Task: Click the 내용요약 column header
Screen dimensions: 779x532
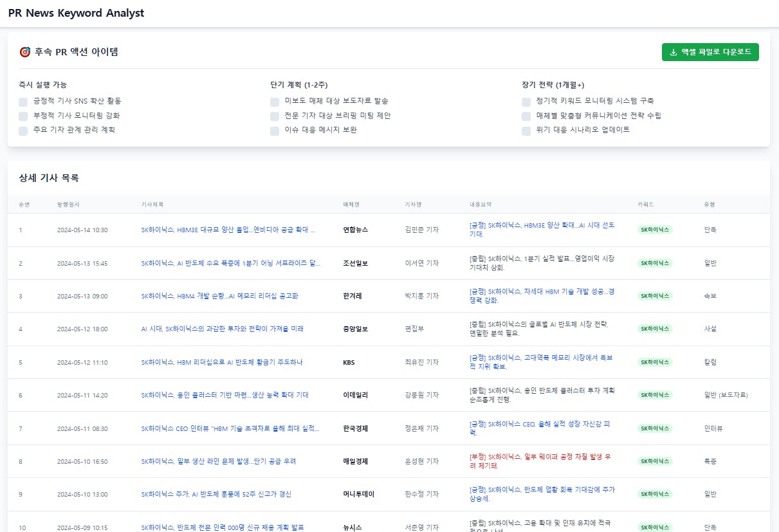Action: [x=481, y=204]
